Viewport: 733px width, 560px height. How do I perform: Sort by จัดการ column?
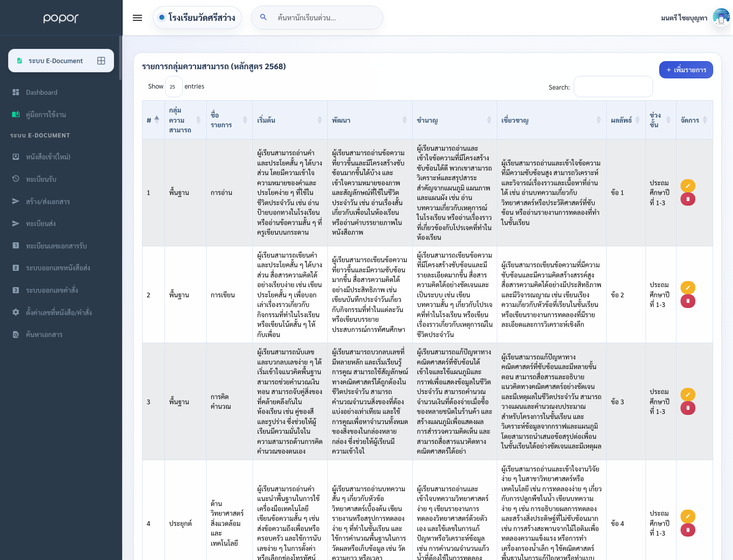(694, 120)
